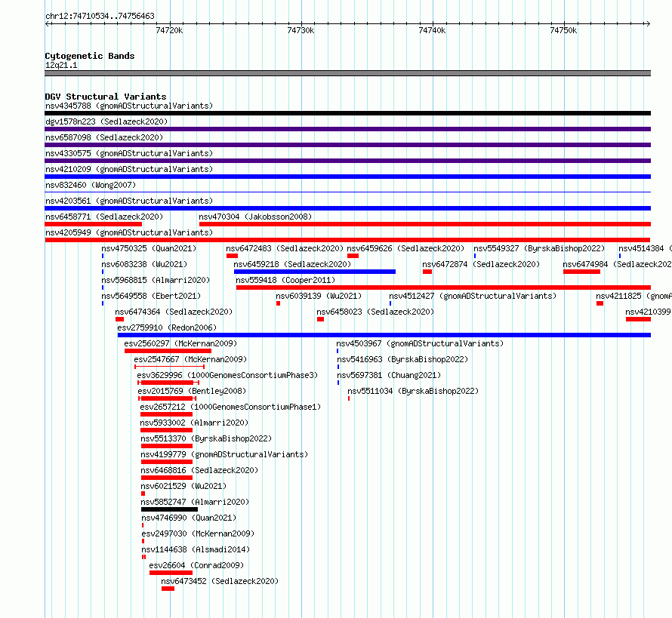Select nsv5549327 (ByrskaBishop2022) label

click(539, 248)
